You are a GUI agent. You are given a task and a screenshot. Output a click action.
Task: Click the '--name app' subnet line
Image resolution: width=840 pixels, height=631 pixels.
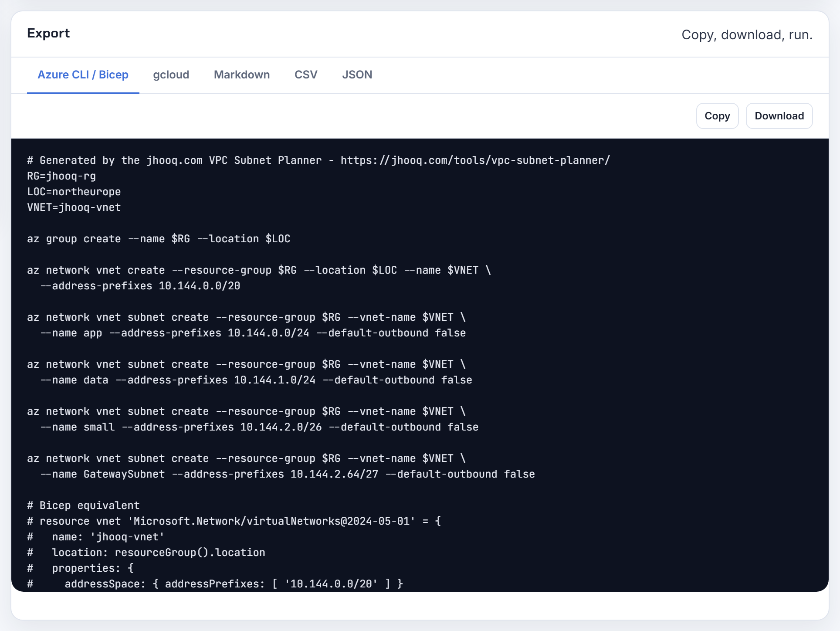[253, 333]
